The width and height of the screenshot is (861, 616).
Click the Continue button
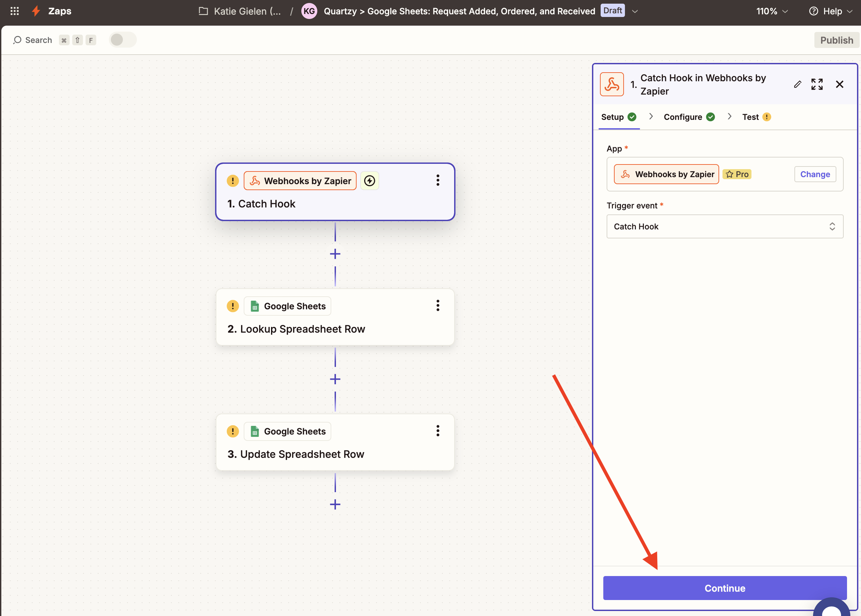[x=725, y=588]
